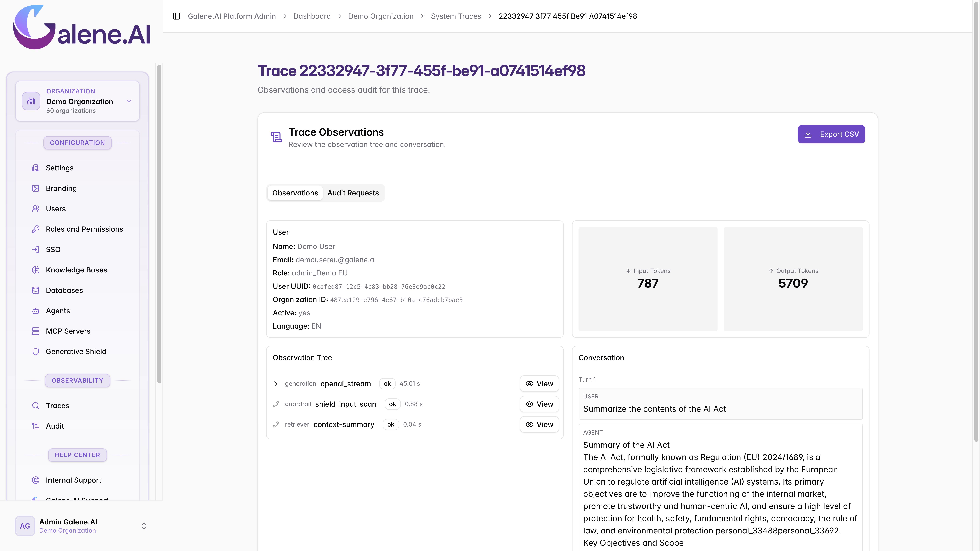Click the download icon on Export CSV
This screenshot has width=980, height=551.
[x=808, y=134]
